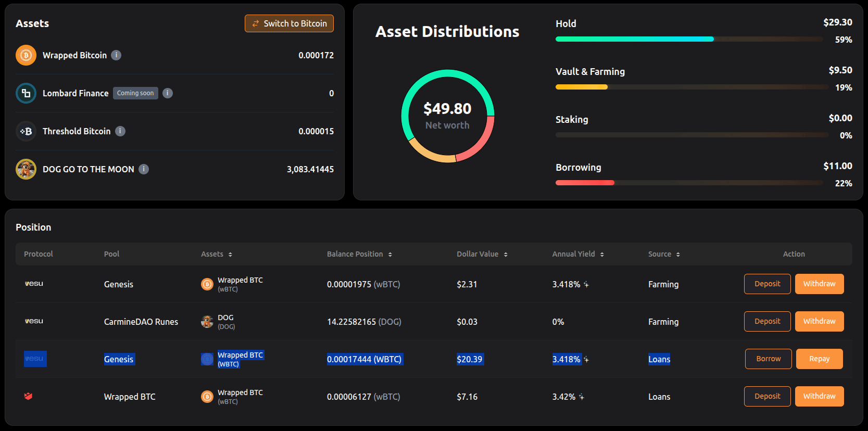Click the Lombard Finance logo icon
The height and width of the screenshot is (431, 868).
(26, 93)
